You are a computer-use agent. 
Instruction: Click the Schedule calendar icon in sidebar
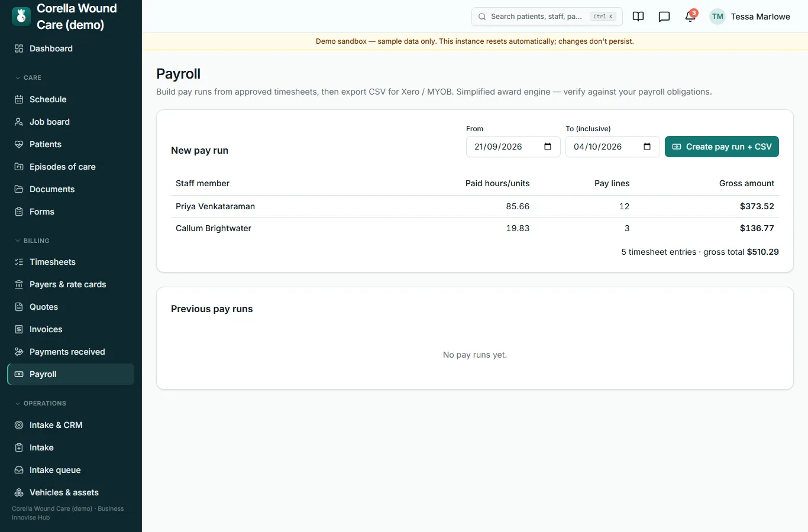[19, 99]
